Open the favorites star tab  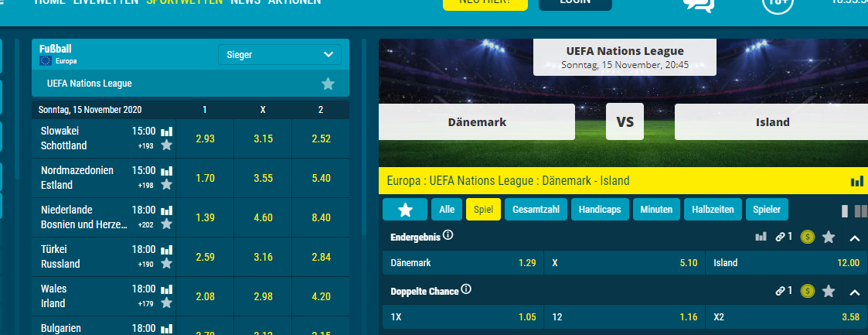click(x=405, y=210)
